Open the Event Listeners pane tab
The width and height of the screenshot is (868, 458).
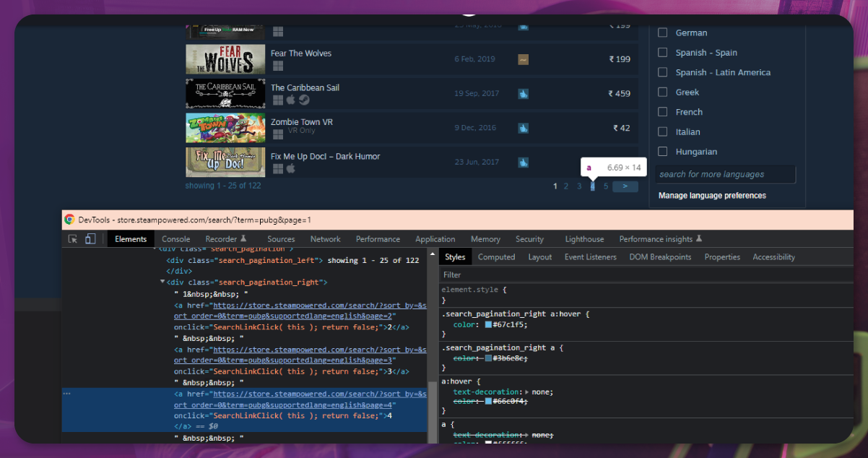coord(591,257)
